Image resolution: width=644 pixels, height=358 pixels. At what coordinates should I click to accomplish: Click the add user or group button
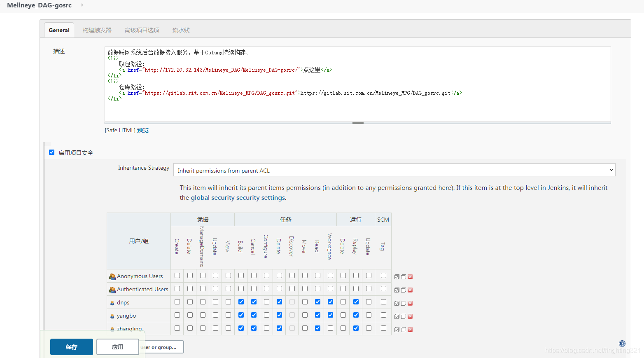[161, 347]
